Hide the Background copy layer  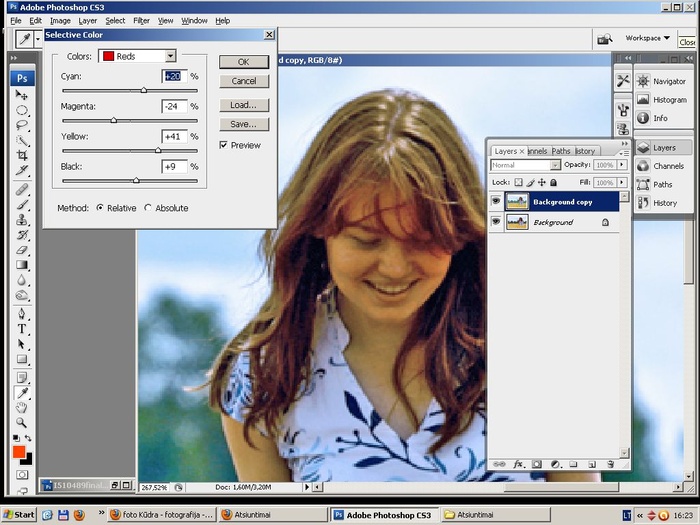pyautogui.click(x=496, y=202)
